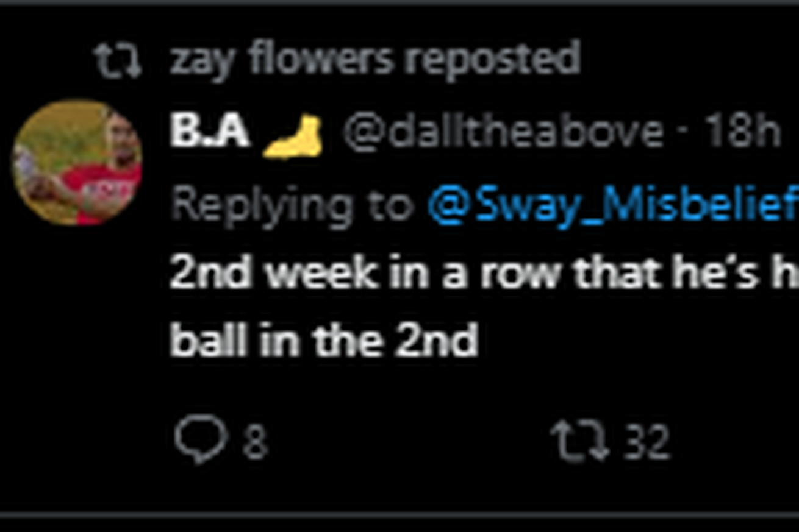Click the text "ball in the 2nd"

323,341
